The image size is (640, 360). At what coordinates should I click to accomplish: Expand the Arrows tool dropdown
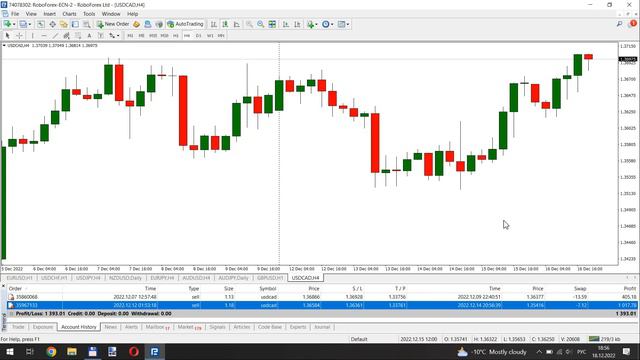(x=118, y=36)
